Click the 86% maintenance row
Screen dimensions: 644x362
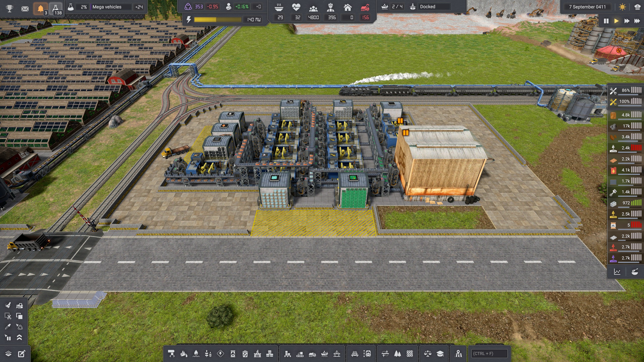[x=625, y=90]
